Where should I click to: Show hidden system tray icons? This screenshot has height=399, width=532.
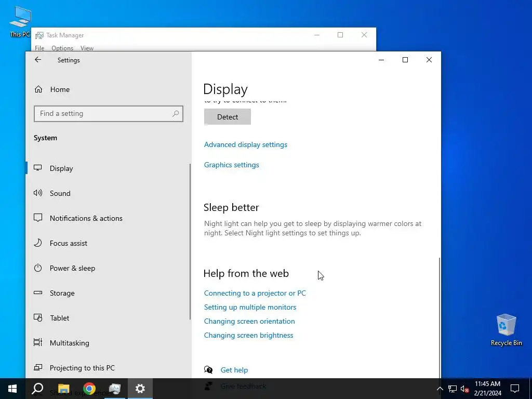click(440, 389)
